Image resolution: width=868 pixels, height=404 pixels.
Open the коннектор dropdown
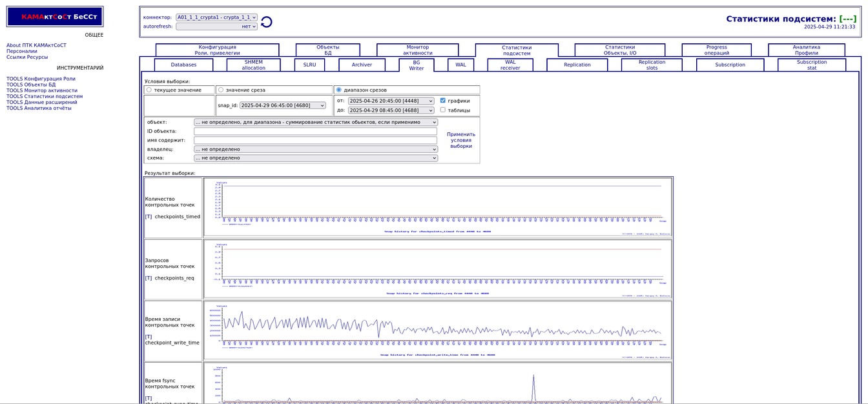click(216, 17)
